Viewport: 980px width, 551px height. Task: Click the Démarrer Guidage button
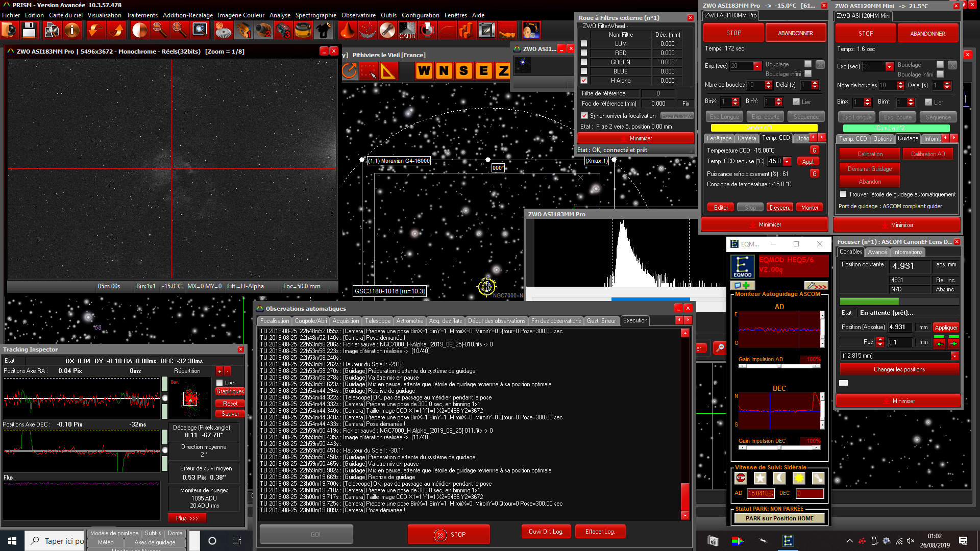tap(869, 169)
